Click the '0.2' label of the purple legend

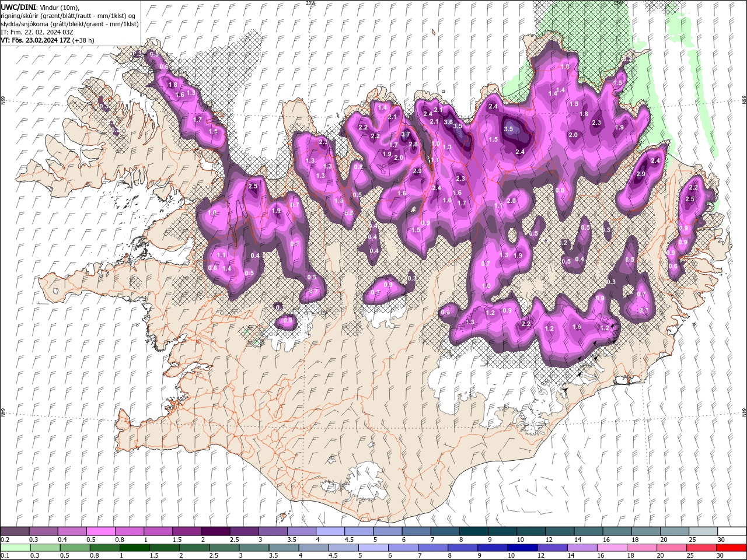(x=5, y=540)
